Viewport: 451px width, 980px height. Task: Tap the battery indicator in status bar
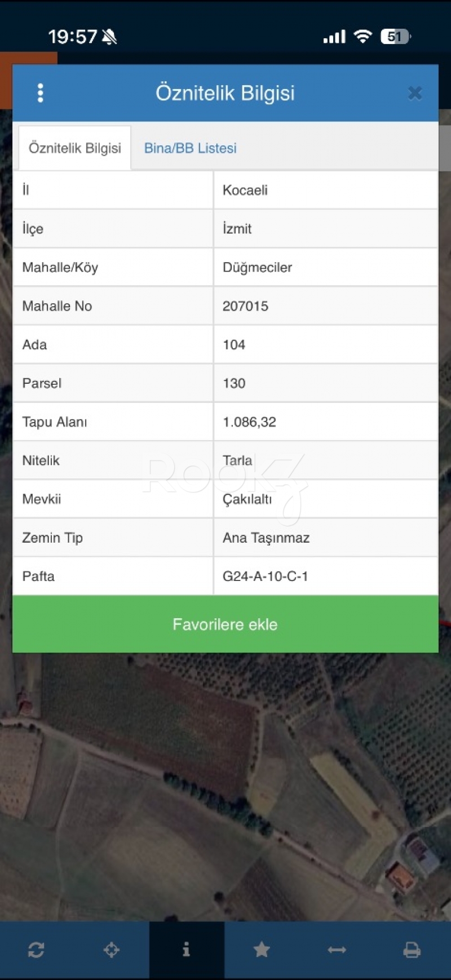(396, 37)
